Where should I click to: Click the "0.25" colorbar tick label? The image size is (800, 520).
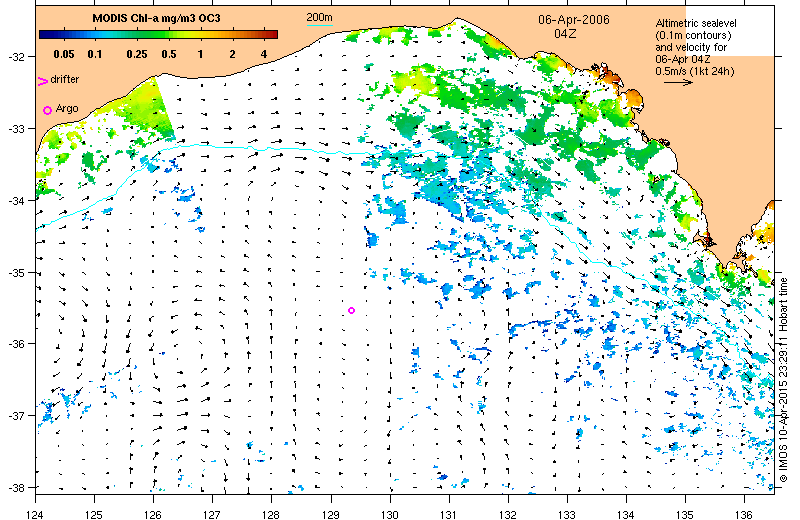point(137,54)
